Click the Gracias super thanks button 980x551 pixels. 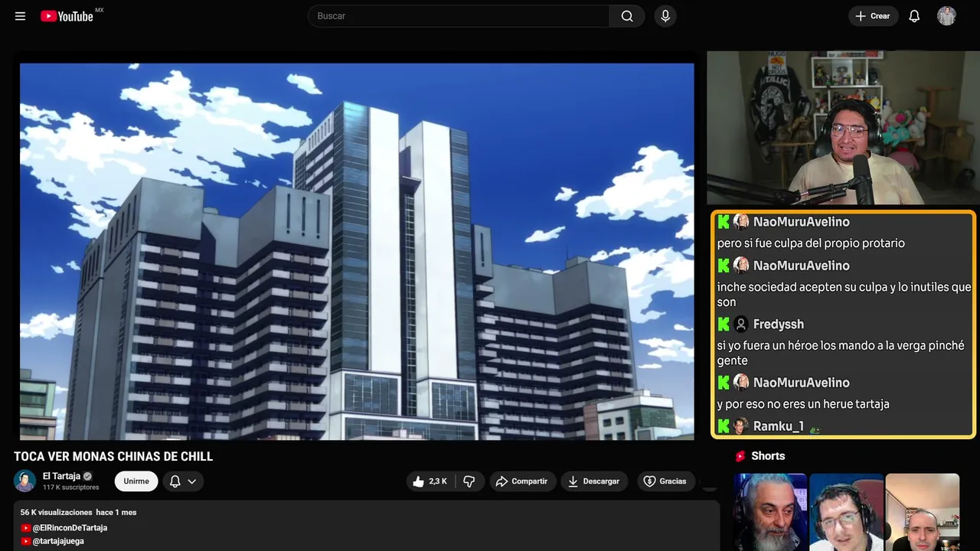point(665,481)
